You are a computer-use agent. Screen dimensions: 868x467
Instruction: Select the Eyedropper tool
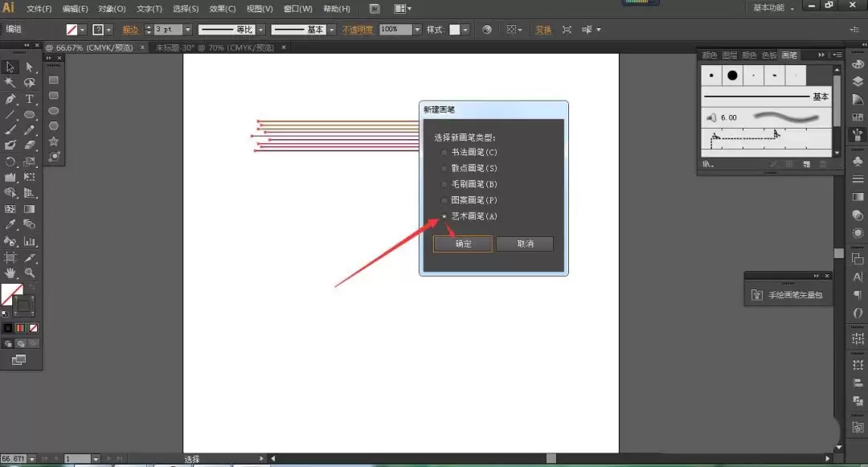point(10,224)
